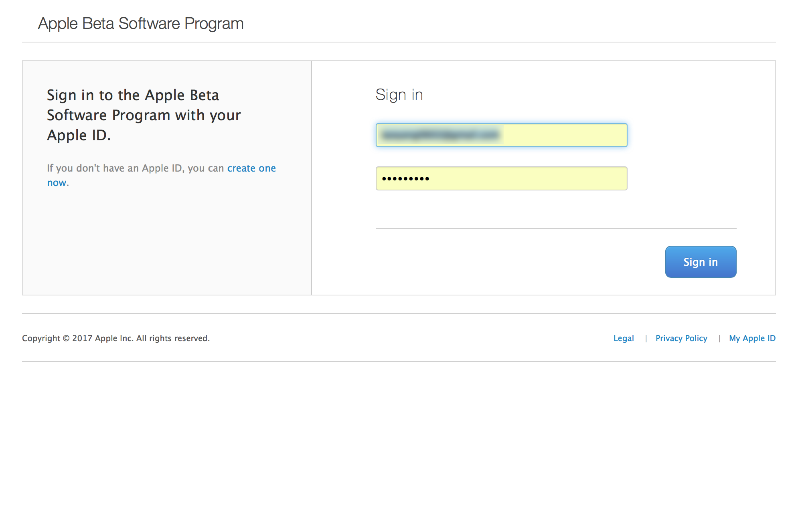
Task: Open the Legal page link
Action: pyautogui.click(x=623, y=338)
